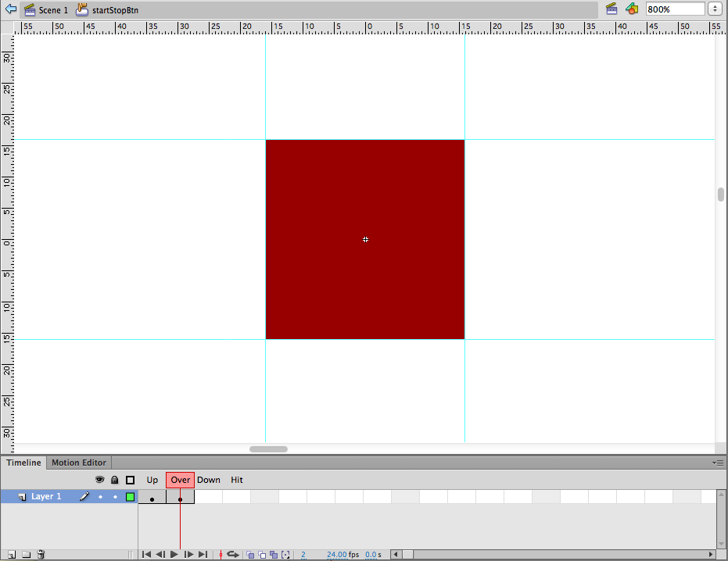Open the Edit Symbols menu icon

(x=632, y=9)
